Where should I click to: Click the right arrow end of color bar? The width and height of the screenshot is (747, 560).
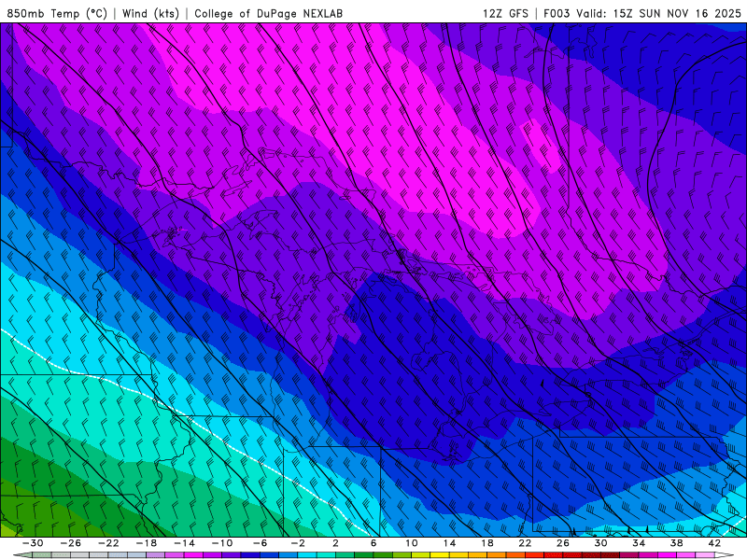point(724,555)
